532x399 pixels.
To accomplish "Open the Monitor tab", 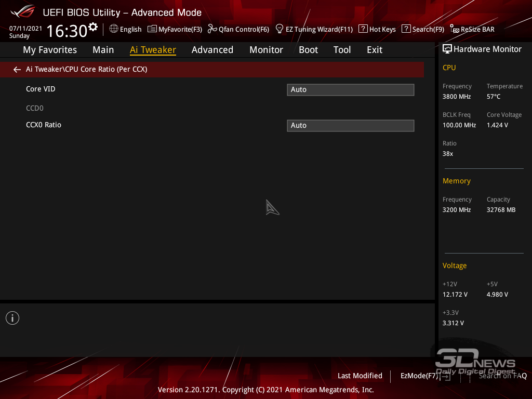I will point(267,50).
